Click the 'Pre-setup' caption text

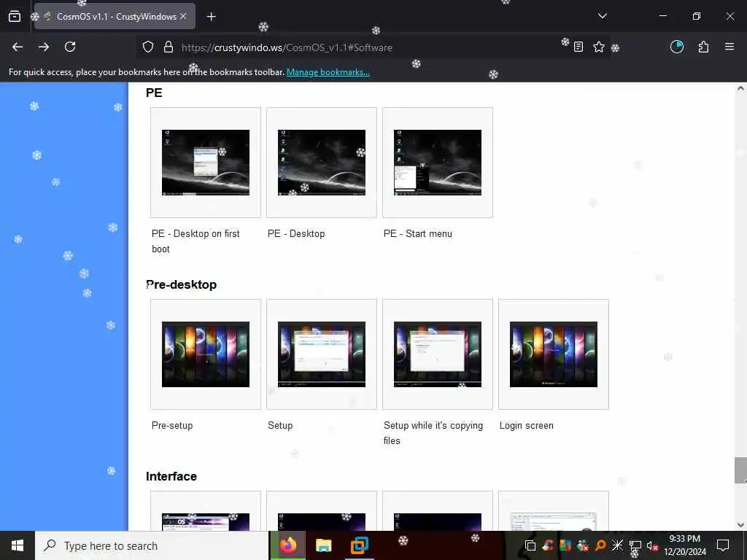click(x=172, y=426)
